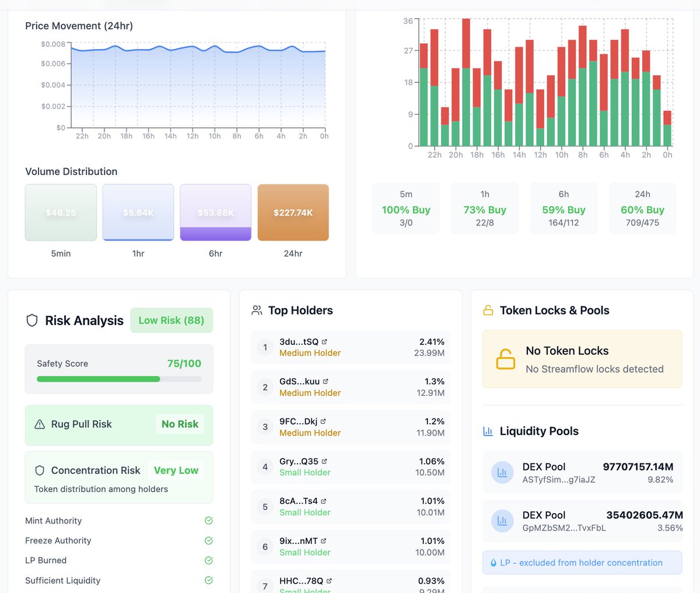Open external link icon for holder Gry...Q35
The width and height of the screenshot is (700, 593).
324,461
